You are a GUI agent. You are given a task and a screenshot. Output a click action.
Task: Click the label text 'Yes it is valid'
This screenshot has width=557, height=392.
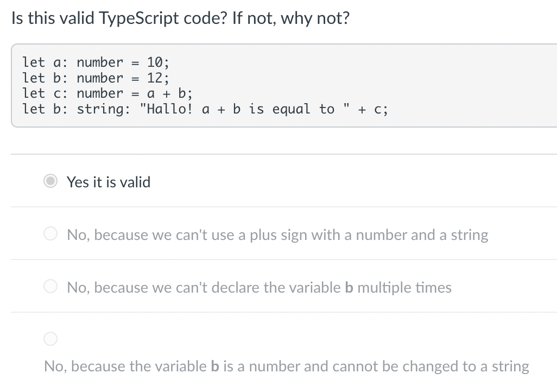pos(109,182)
